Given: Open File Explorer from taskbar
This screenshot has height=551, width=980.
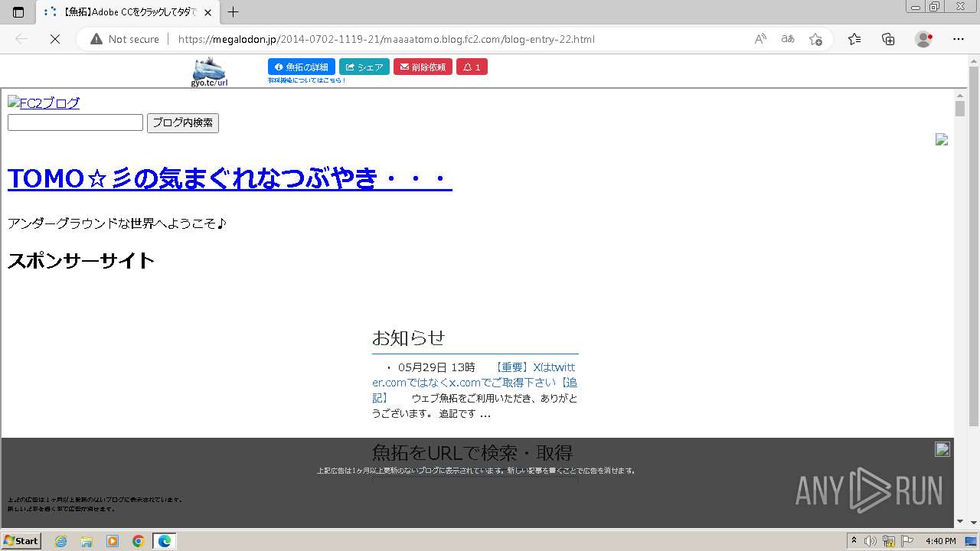Looking at the screenshot, I should point(87,541).
